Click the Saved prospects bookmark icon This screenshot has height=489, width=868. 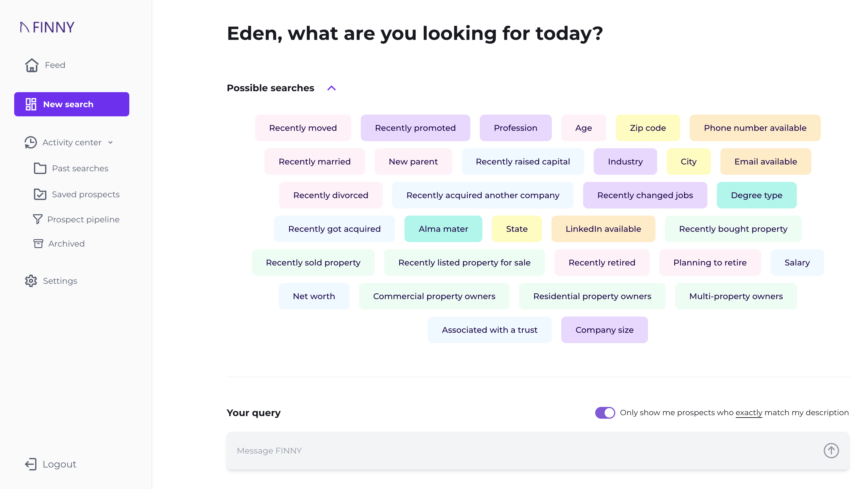click(39, 194)
